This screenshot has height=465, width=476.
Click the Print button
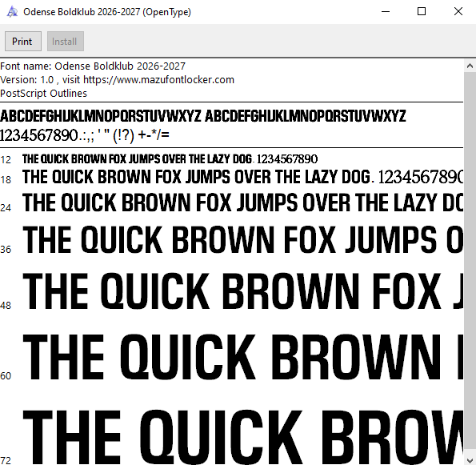tap(23, 42)
